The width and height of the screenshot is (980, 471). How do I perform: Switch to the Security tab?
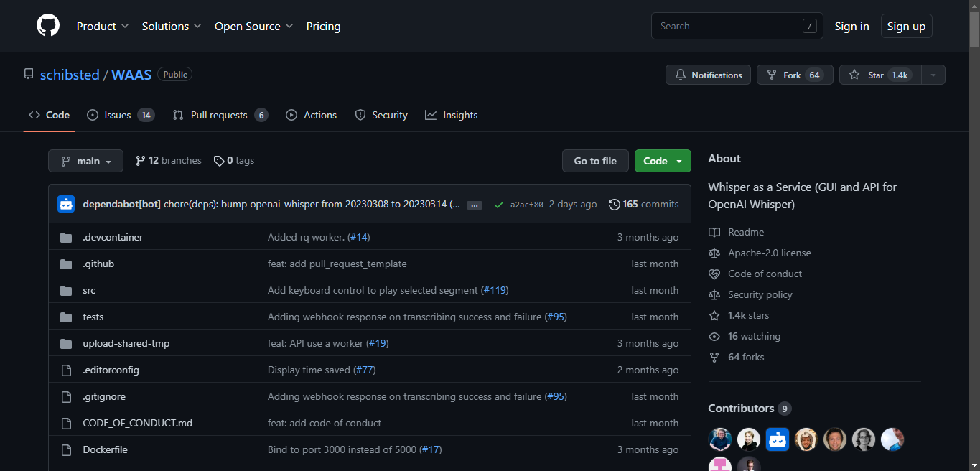point(381,115)
